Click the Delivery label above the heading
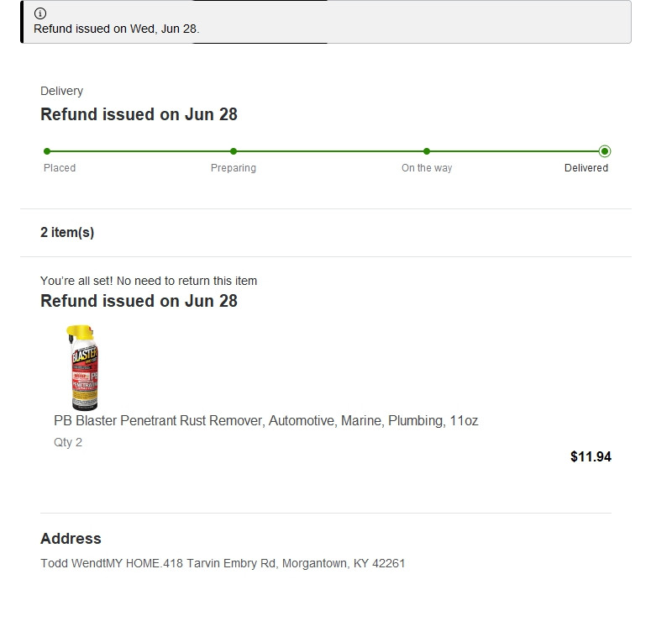Image resolution: width=672 pixels, height=627 pixels. pyautogui.click(x=61, y=91)
